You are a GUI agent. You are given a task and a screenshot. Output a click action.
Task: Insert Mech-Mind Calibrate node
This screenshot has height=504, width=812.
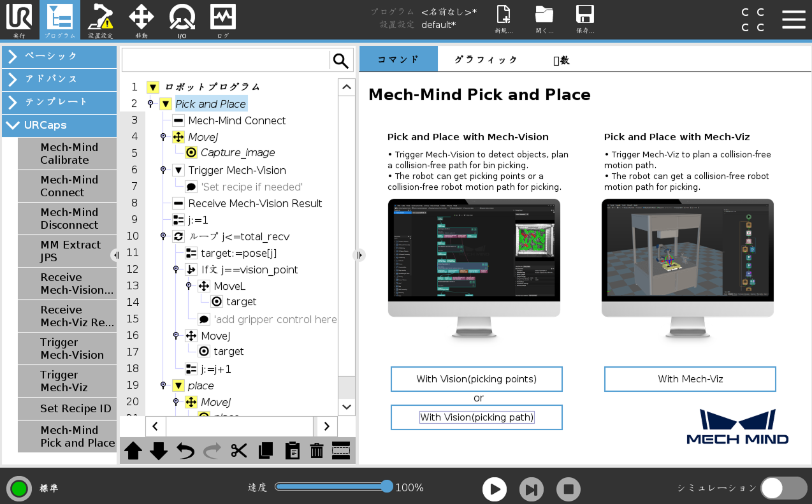[x=68, y=154]
